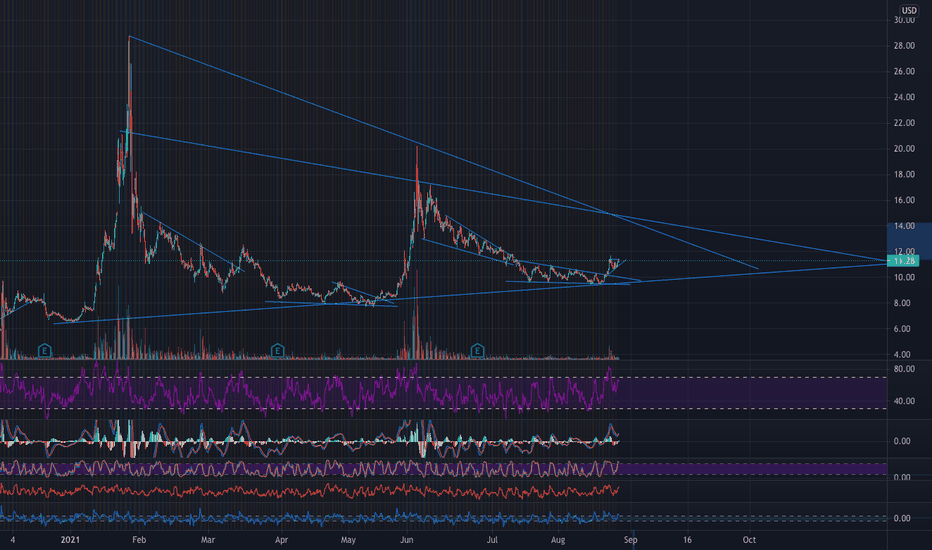Select the 6.00 price axis label
The height and width of the screenshot is (550, 932).
tap(902, 329)
